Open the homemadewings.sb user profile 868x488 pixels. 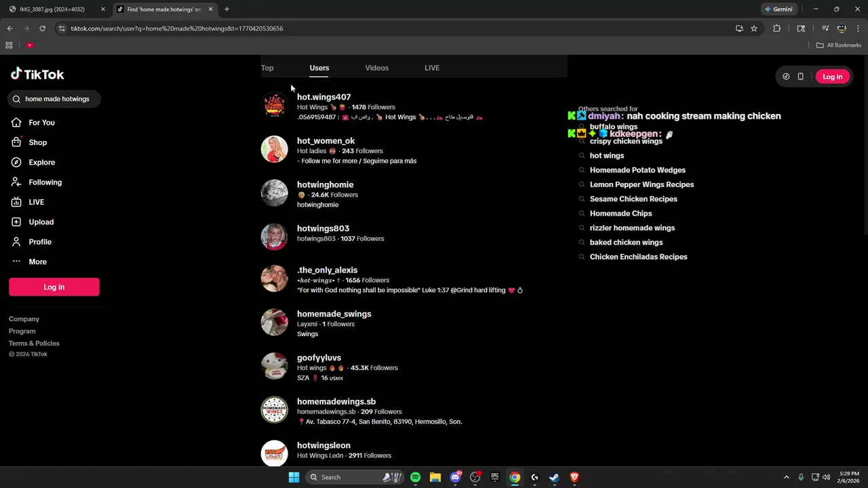336,402
